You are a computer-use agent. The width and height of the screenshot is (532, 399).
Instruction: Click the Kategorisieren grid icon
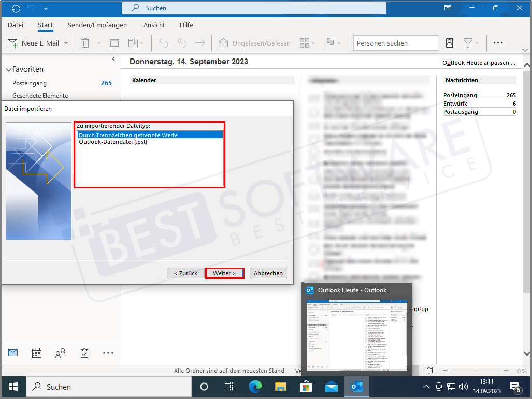click(305, 43)
